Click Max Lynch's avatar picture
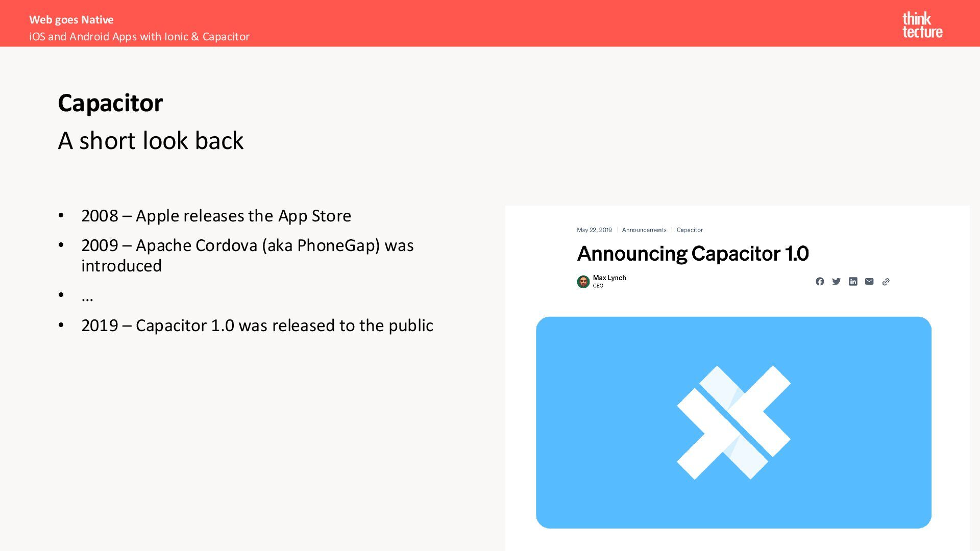 tap(583, 282)
